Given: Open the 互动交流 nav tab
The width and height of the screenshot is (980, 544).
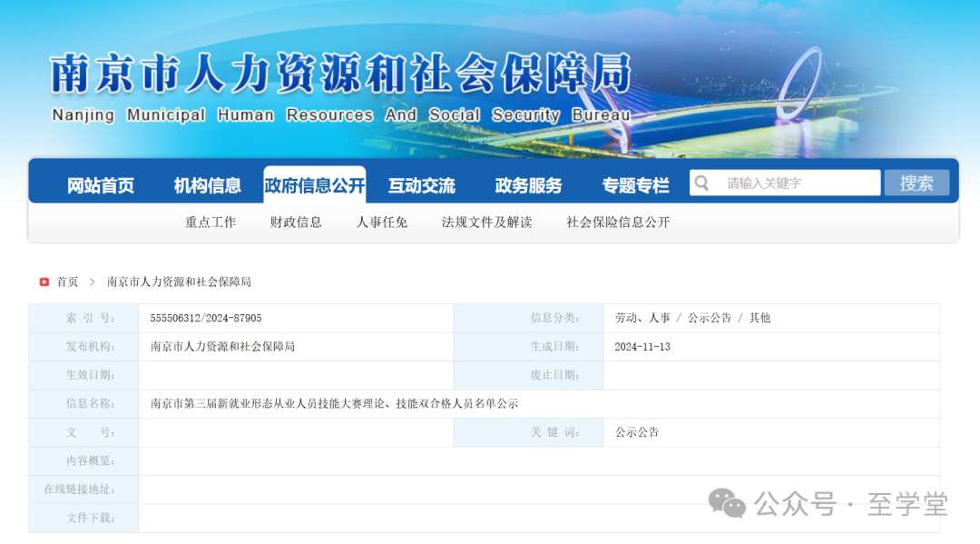Looking at the screenshot, I should (x=422, y=185).
